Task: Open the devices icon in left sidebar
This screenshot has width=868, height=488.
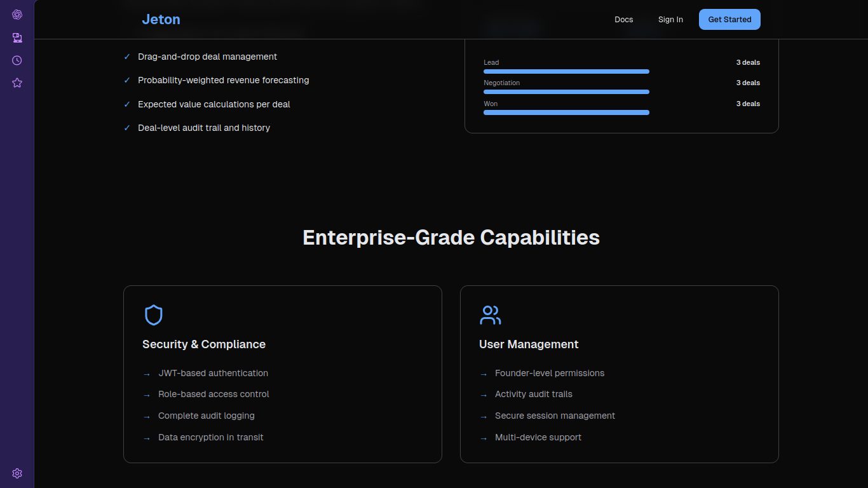Action: click(x=17, y=37)
